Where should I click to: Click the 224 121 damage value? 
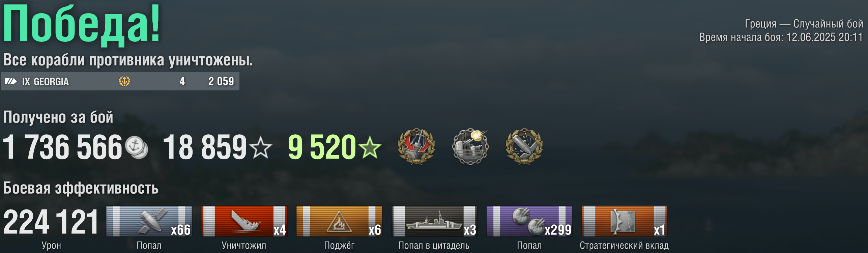(x=51, y=222)
